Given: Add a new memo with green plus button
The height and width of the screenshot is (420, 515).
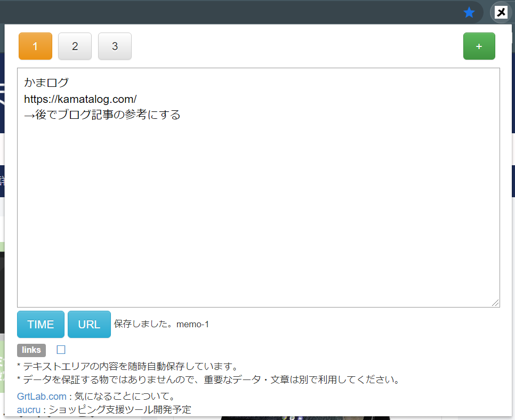Looking at the screenshot, I should tap(479, 46).
